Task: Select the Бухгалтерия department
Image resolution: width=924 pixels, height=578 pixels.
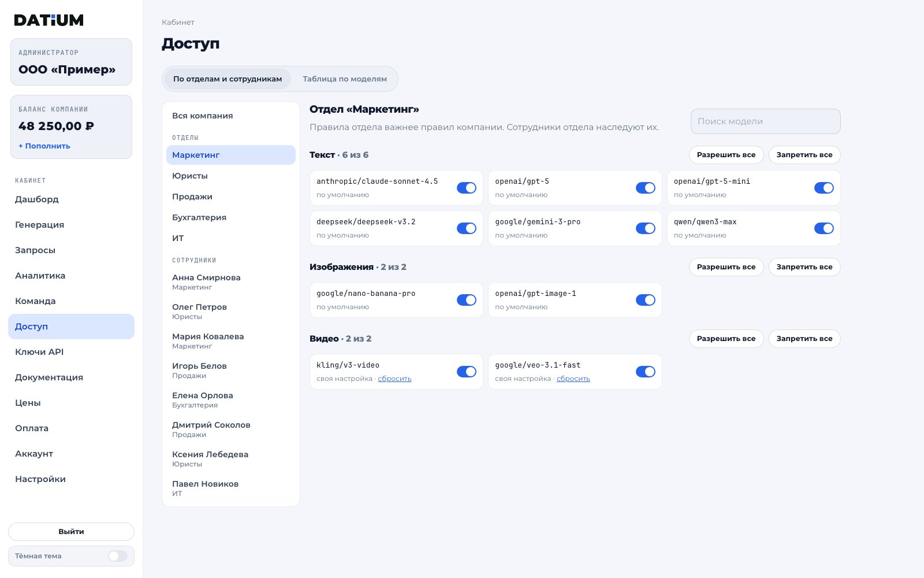Action: coord(231,217)
